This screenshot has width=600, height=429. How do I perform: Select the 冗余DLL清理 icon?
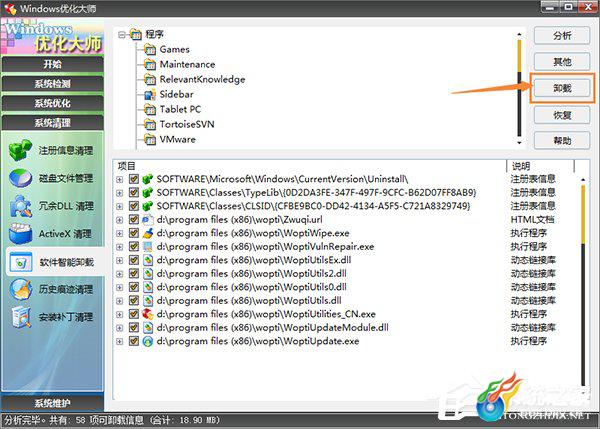pyautogui.click(x=20, y=206)
